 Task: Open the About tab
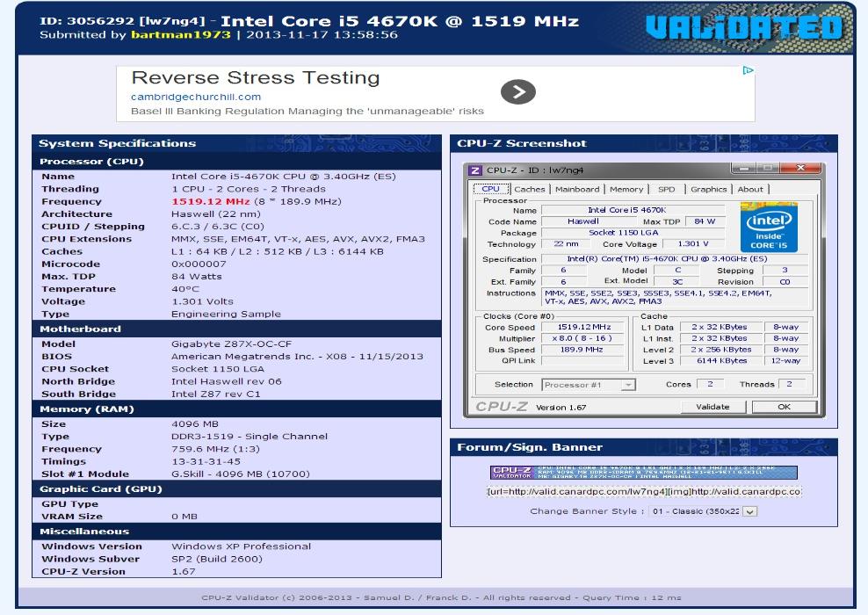click(x=750, y=189)
